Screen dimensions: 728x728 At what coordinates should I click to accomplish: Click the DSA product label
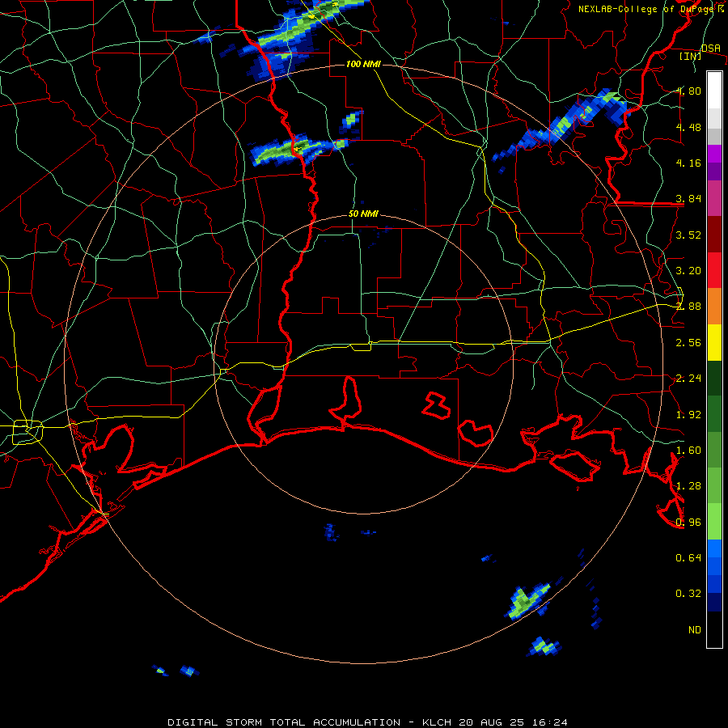[x=710, y=49]
